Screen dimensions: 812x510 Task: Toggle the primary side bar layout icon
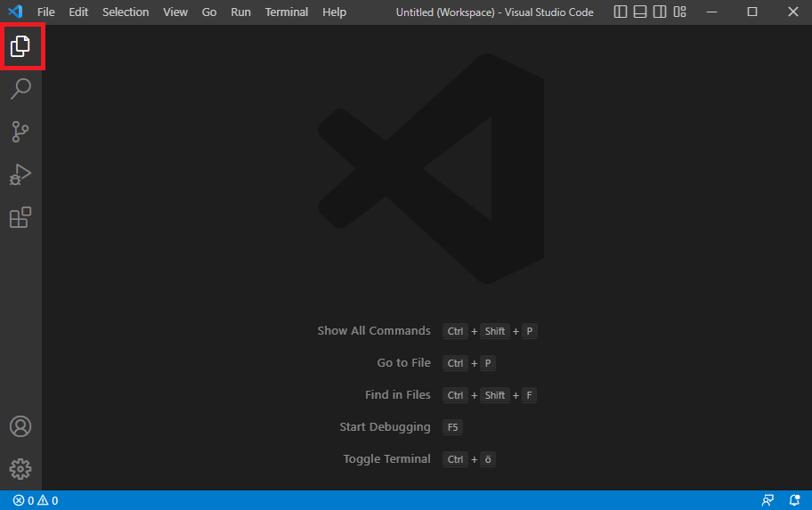[620, 12]
